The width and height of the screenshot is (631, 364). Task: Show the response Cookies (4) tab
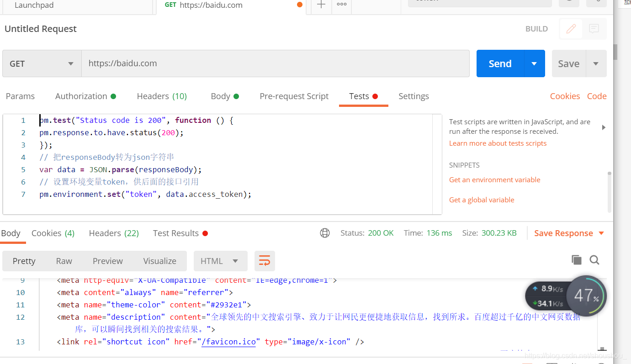pyautogui.click(x=53, y=233)
